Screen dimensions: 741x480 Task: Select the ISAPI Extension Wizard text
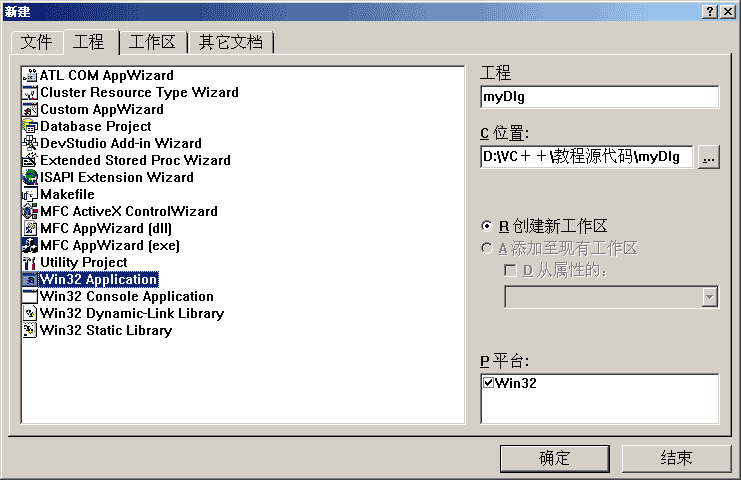coord(117,178)
